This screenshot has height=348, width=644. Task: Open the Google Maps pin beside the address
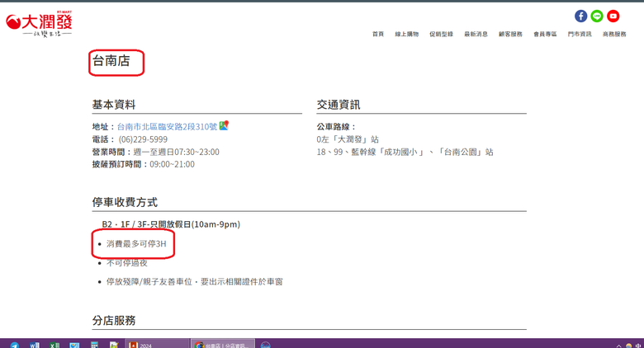(x=224, y=125)
